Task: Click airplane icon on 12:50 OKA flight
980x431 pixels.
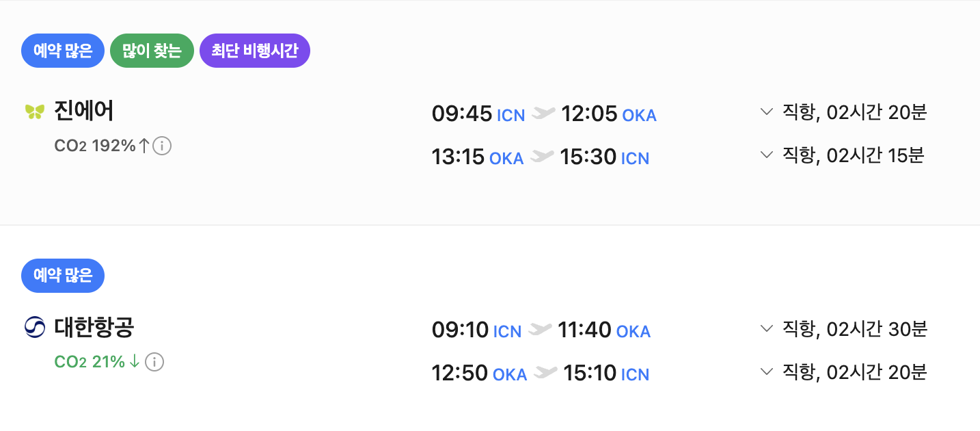Action: 545,373
